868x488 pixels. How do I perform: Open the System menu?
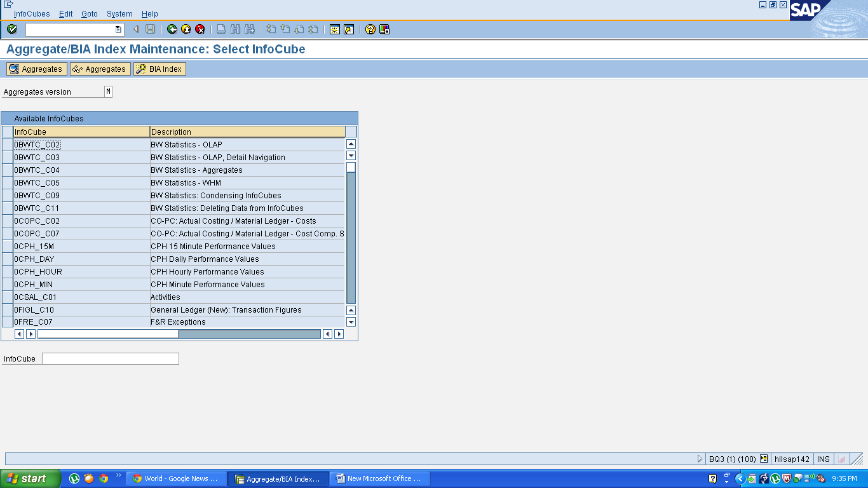119,13
